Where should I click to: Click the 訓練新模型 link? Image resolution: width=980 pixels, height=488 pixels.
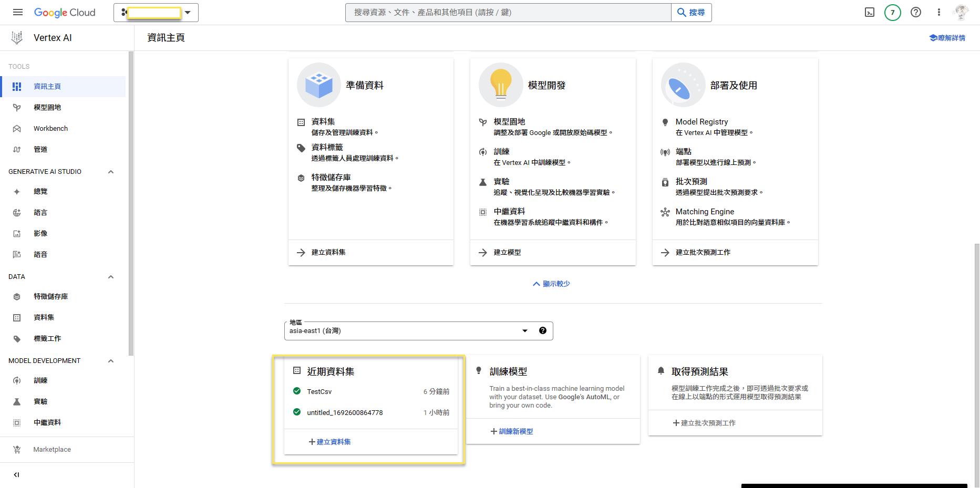click(512, 432)
